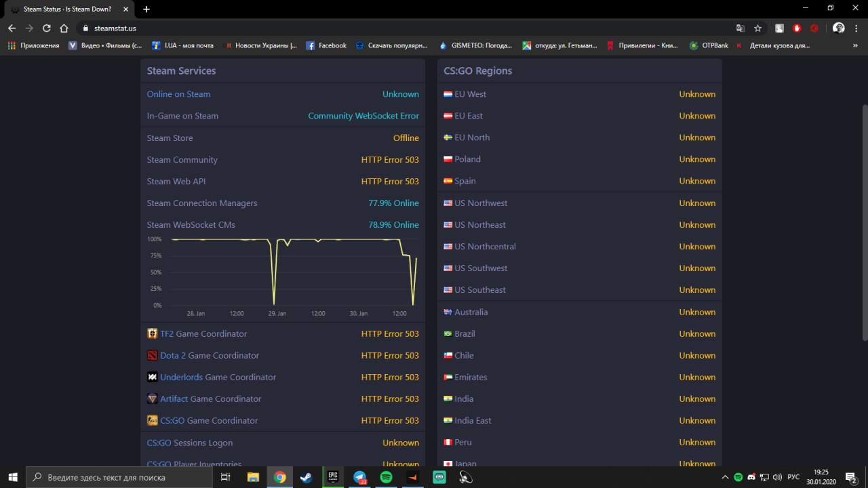
Task: Click the Artifact Game Coordinator icon
Action: 153,399
